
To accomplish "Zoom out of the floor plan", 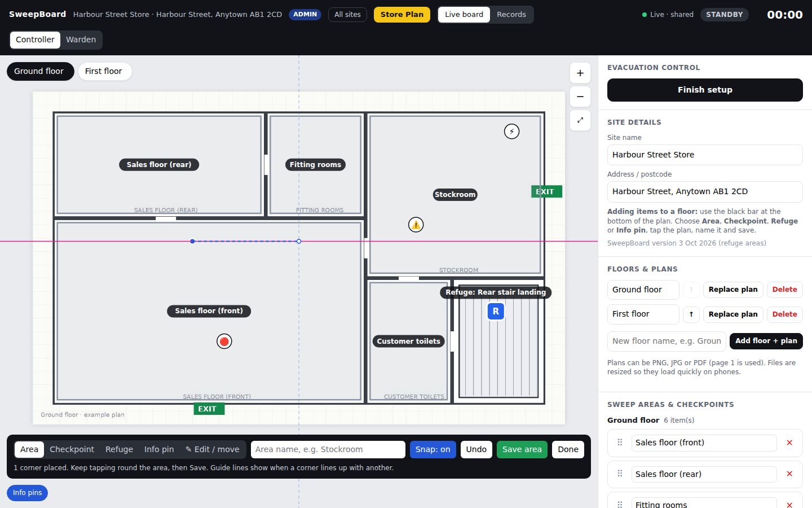I will pos(580,97).
